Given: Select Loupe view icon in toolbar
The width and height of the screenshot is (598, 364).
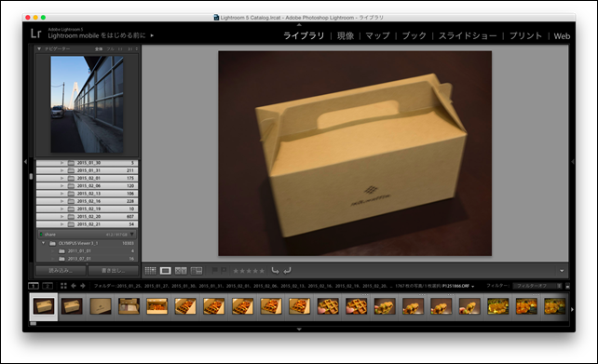Looking at the screenshot, I should 165,271.
